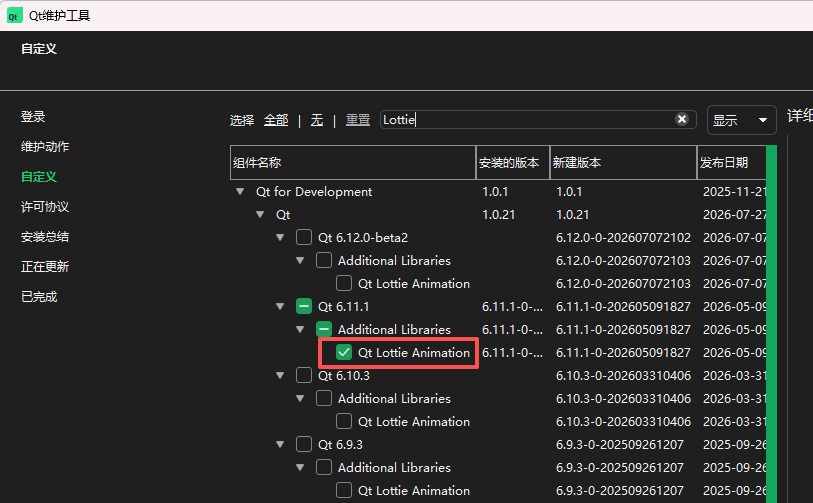Sort by 组件名称 column header
This screenshot has height=503, width=813.
click(x=353, y=163)
